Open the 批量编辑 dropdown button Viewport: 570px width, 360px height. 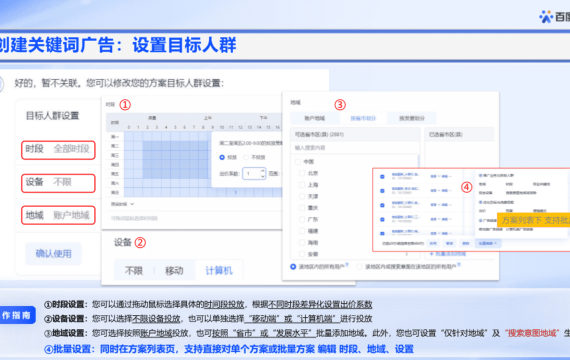(488, 243)
